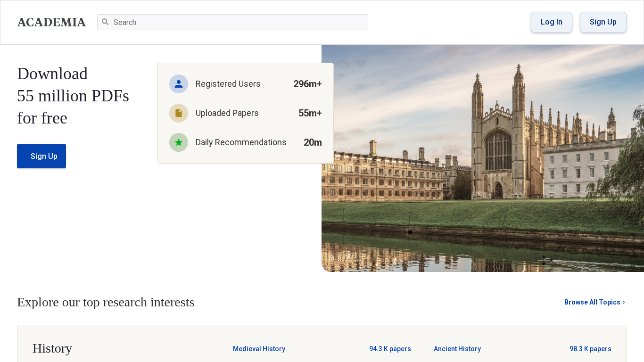The height and width of the screenshot is (362, 644).
Task: Click the Daily Recommendations star icon
Action: [179, 142]
